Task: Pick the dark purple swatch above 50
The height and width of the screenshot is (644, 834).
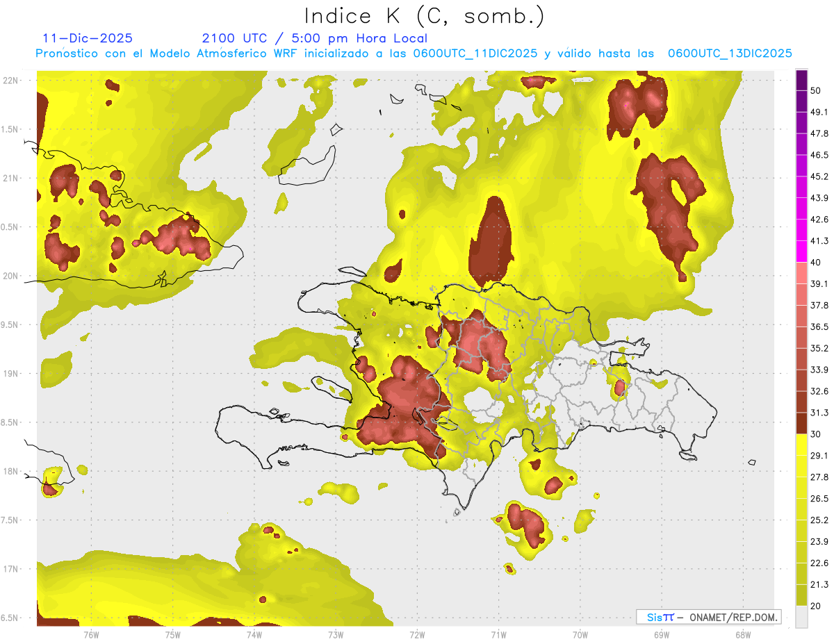Action: click(802, 80)
